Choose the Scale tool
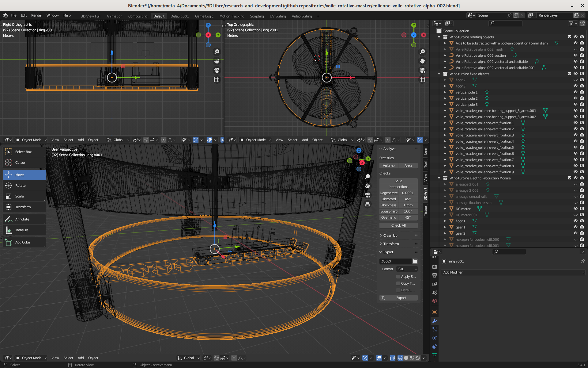Viewport: 588px width, 368px height. pyautogui.click(x=24, y=196)
